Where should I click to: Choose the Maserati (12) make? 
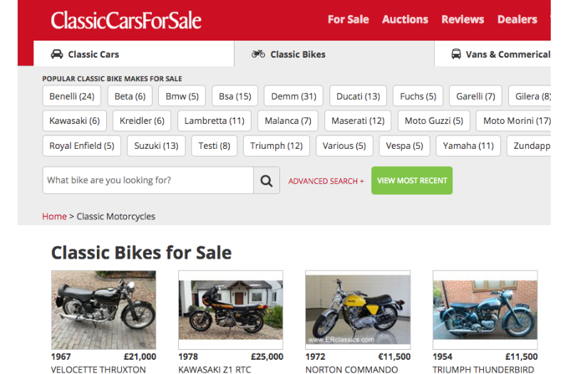click(x=358, y=120)
